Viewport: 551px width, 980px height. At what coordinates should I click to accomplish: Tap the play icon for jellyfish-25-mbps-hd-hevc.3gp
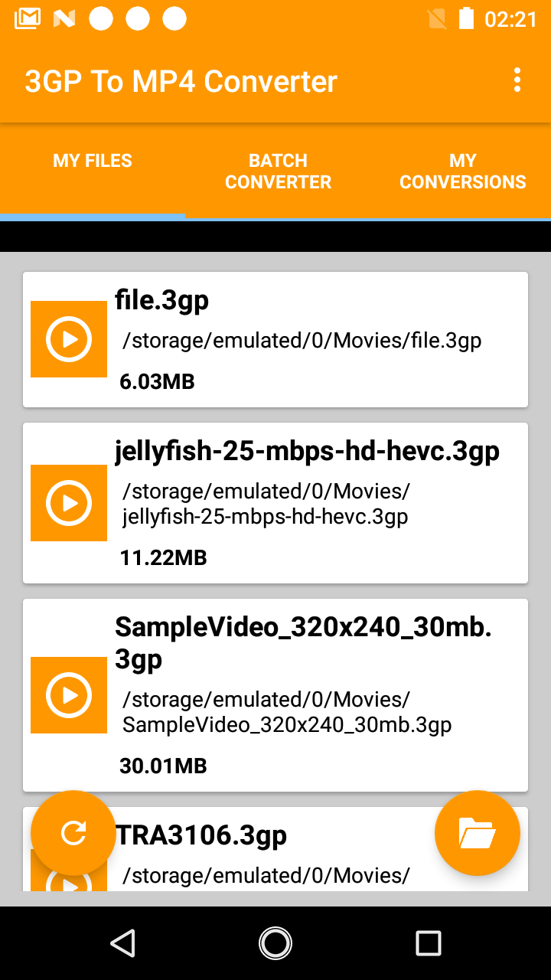pyautogui.click(x=69, y=503)
